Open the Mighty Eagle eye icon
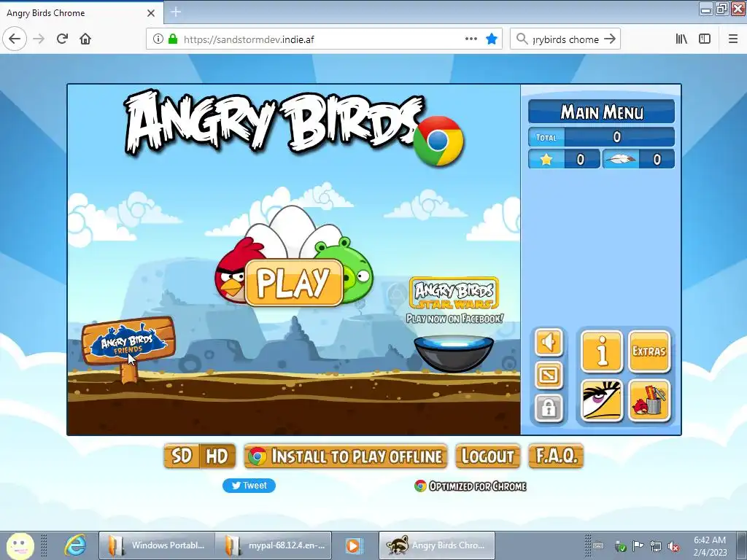 [x=602, y=401]
